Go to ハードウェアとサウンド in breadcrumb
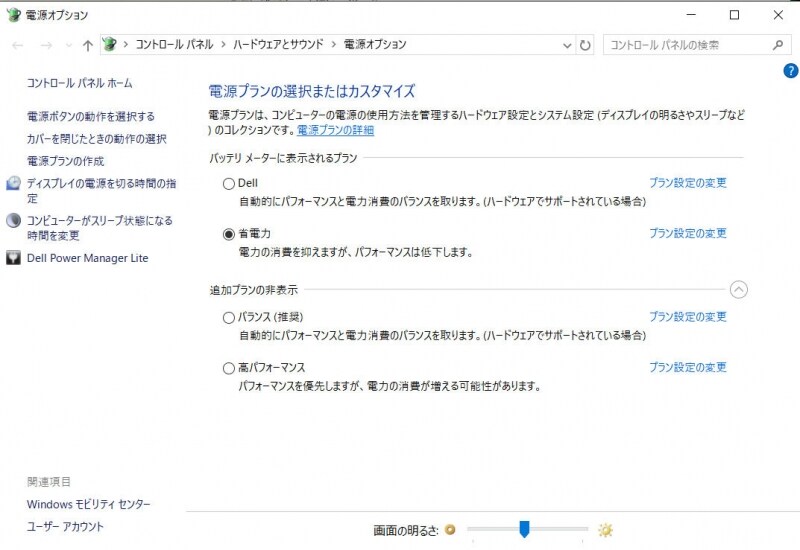 (x=277, y=45)
